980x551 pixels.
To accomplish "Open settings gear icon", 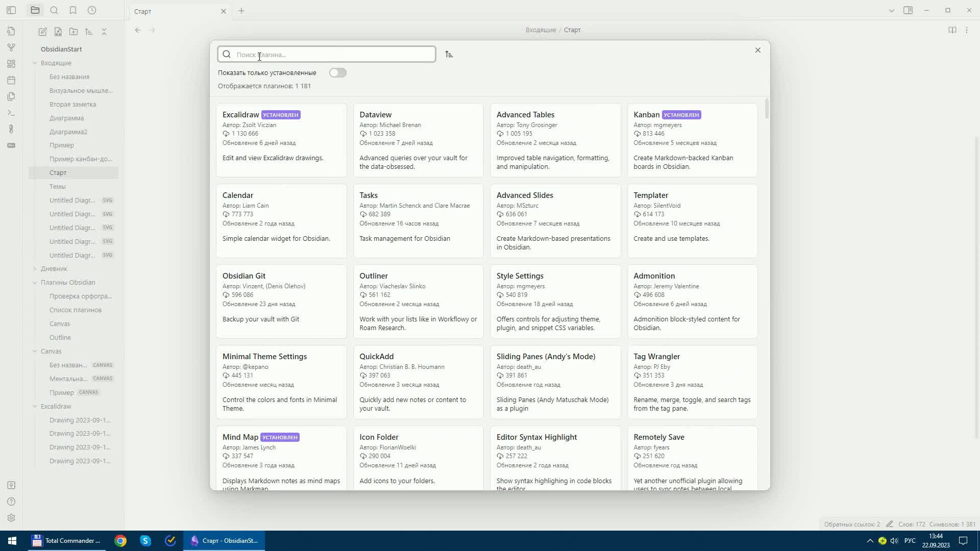I will [x=11, y=518].
